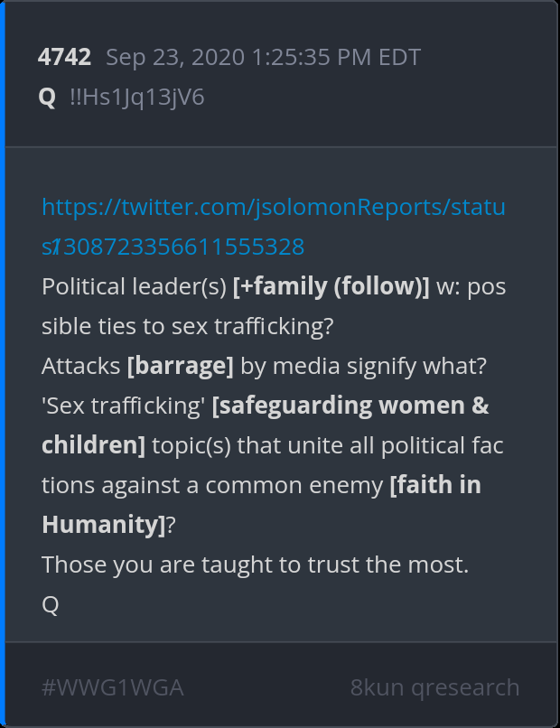Open the 8kun qresearch board label
Viewport: 560px width, 728px height.
tap(434, 687)
